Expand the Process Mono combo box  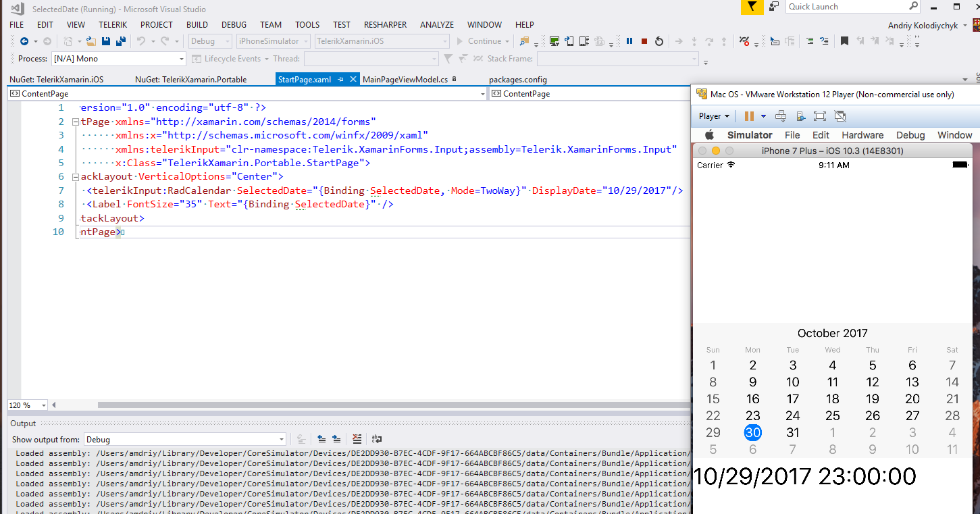[x=181, y=59]
